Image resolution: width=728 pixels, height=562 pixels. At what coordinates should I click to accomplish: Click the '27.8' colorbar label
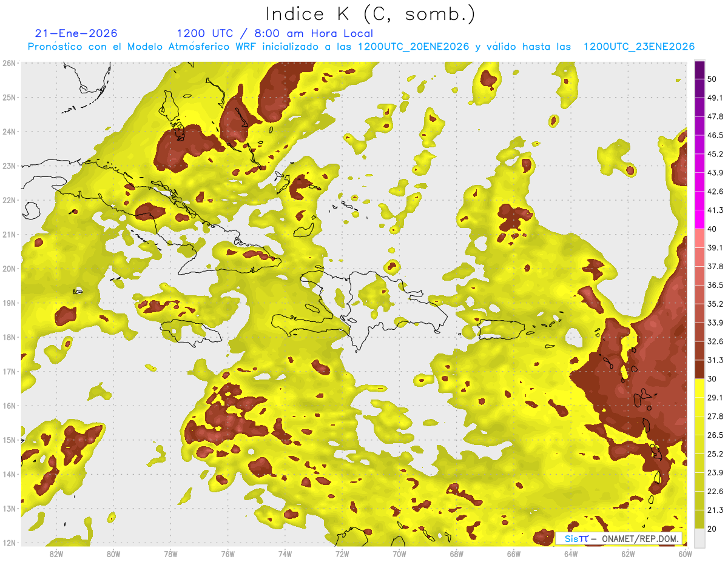(x=716, y=416)
